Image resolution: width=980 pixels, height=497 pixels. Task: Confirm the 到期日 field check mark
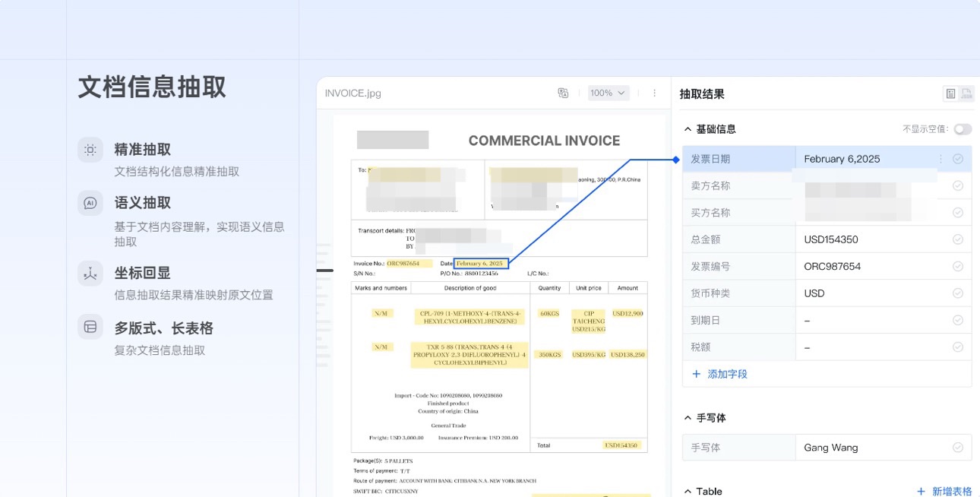click(x=958, y=320)
